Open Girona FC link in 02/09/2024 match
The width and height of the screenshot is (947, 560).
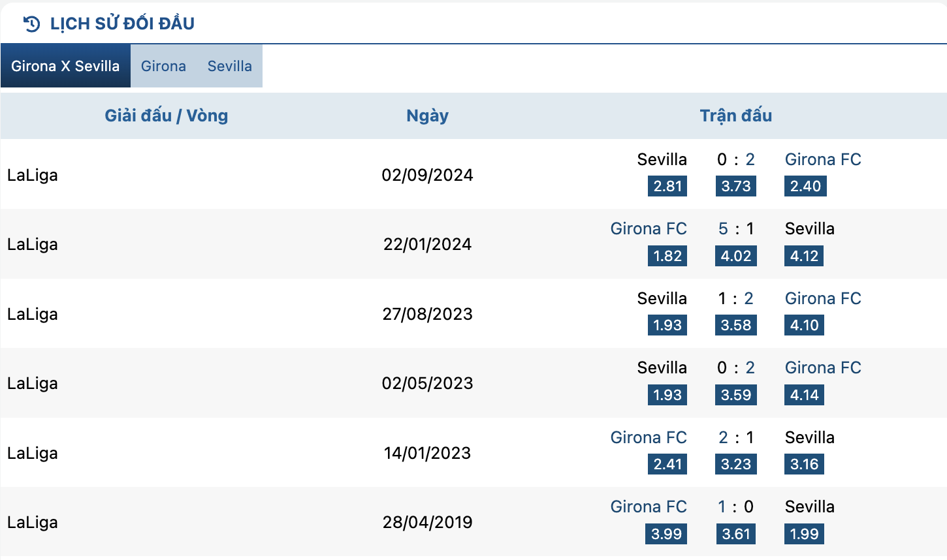pyautogui.click(x=823, y=159)
